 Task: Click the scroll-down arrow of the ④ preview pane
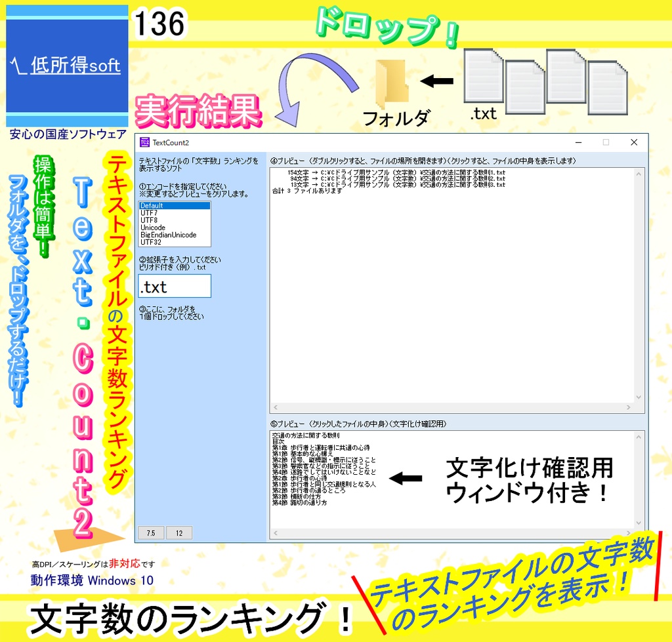(639, 396)
